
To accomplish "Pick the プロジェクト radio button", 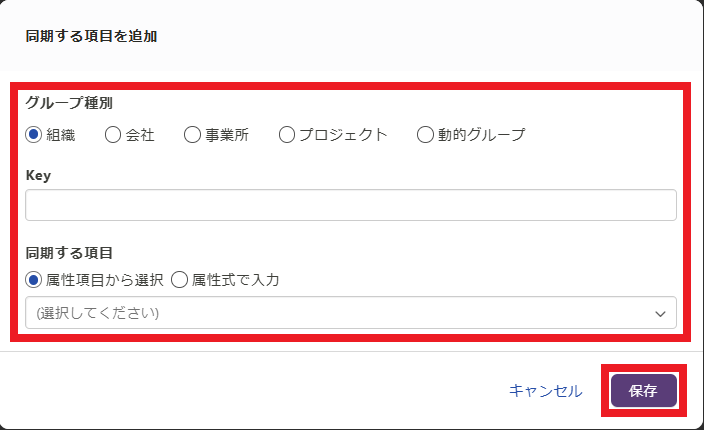I will tap(287, 134).
